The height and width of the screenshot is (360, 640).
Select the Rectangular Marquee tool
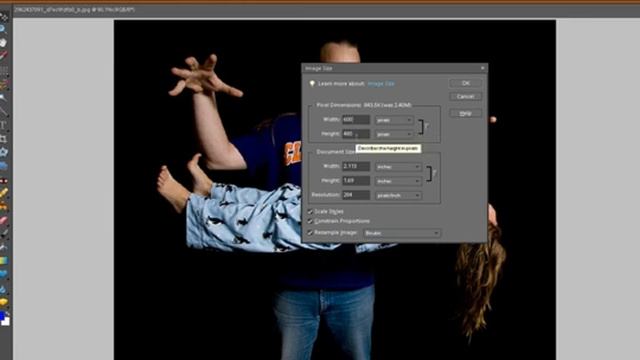[3, 70]
